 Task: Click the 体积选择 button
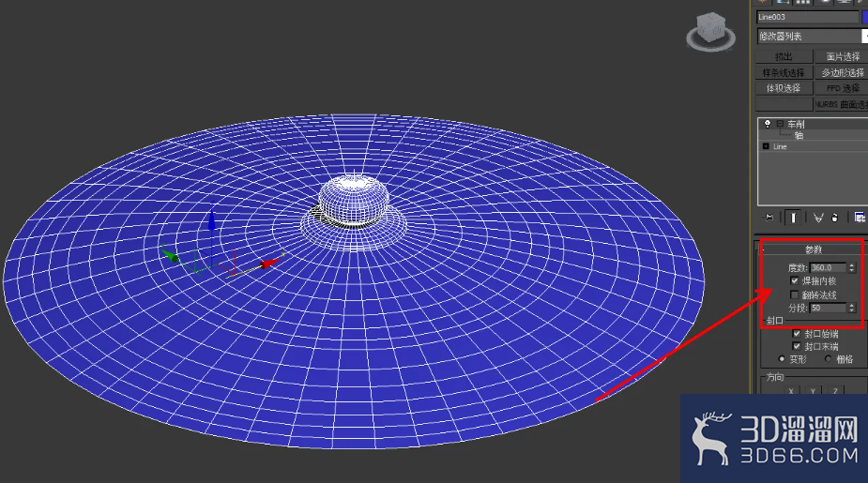[784, 88]
